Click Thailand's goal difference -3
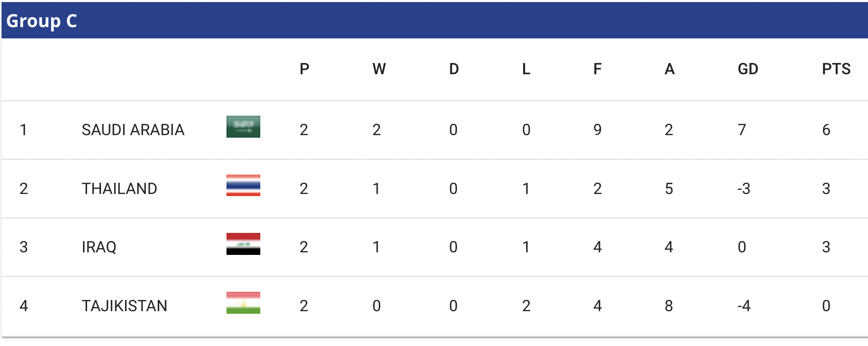The height and width of the screenshot is (346, 868). point(744,189)
